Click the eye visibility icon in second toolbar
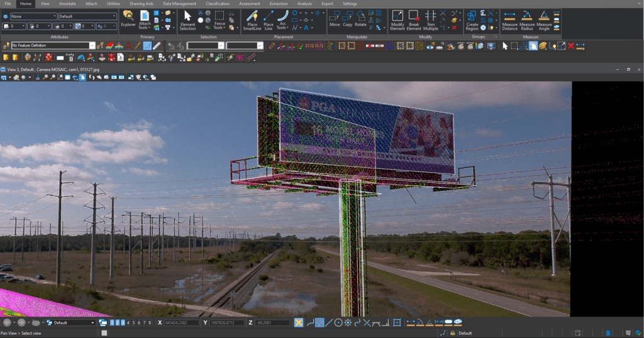This screenshot has height=338, width=644. coord(430,46)
